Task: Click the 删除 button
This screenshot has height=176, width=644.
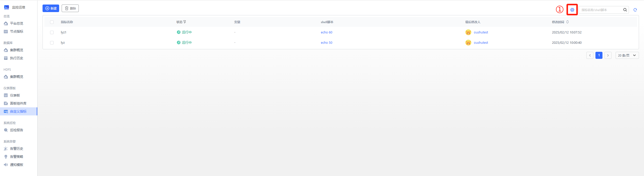Action: [x=70, y=8]
